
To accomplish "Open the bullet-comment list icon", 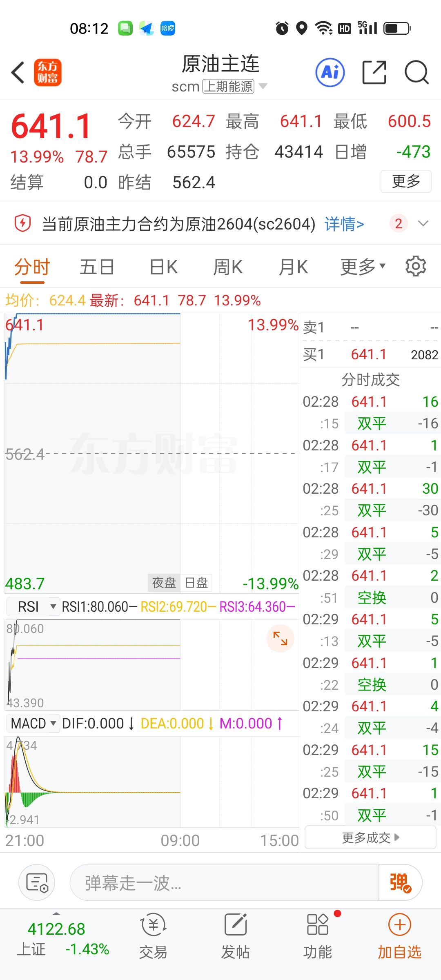I will pos(37,882).
